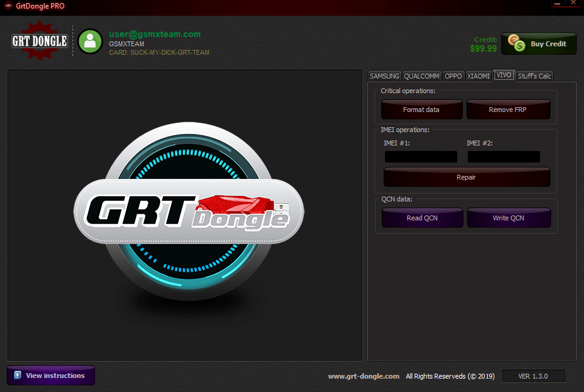Image resolution: width=584 pixels, height=392 pixels.
Task: Click Remove FRP
Action: [508, 110]
